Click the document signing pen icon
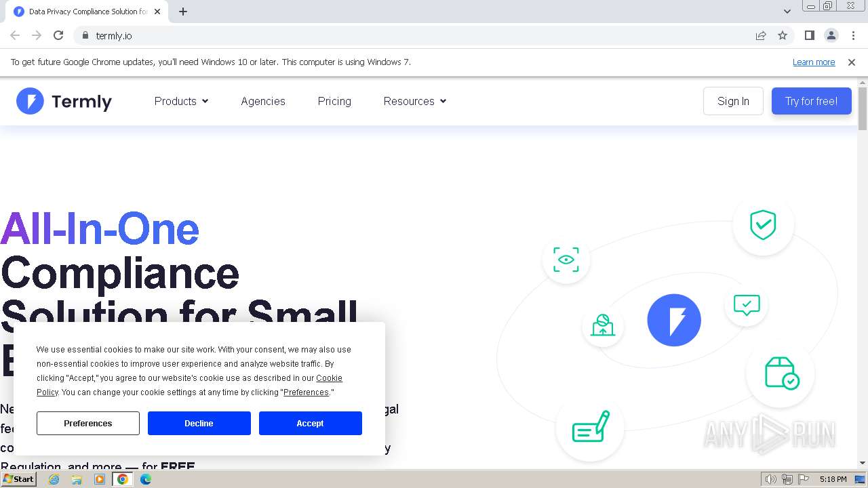868x488 pixels. coord(590,427)
